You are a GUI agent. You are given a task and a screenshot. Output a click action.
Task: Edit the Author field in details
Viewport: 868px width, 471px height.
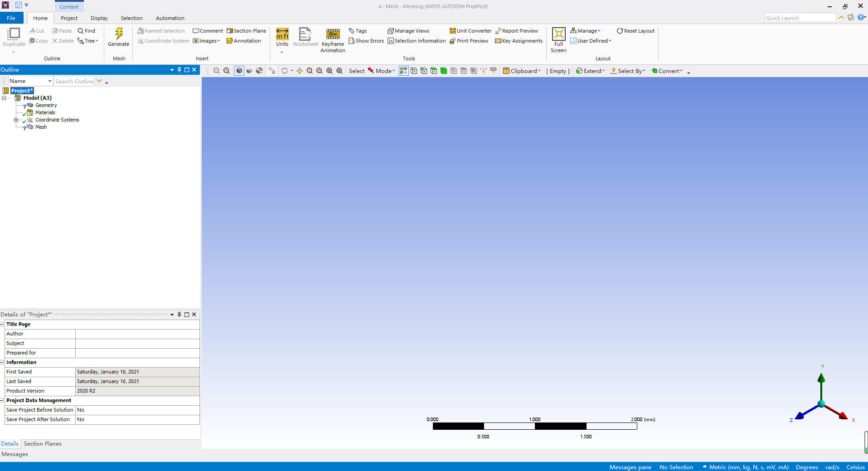pyautogui.click(x=136, y=334)
